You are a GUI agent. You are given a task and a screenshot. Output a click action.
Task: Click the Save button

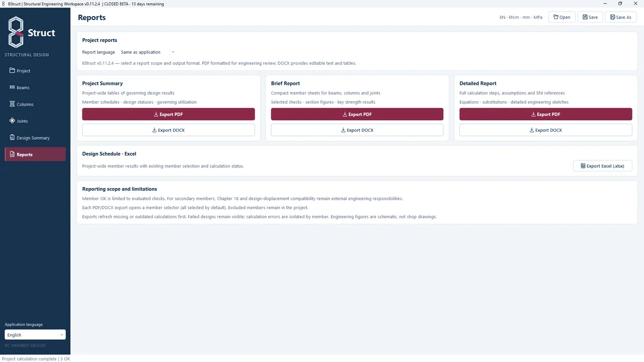point(590,17)
